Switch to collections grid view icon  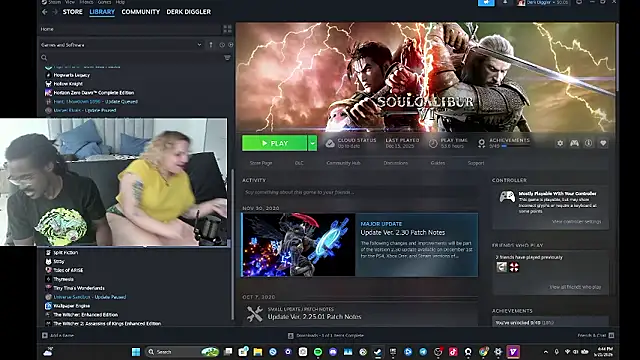[x=227, y=29]
